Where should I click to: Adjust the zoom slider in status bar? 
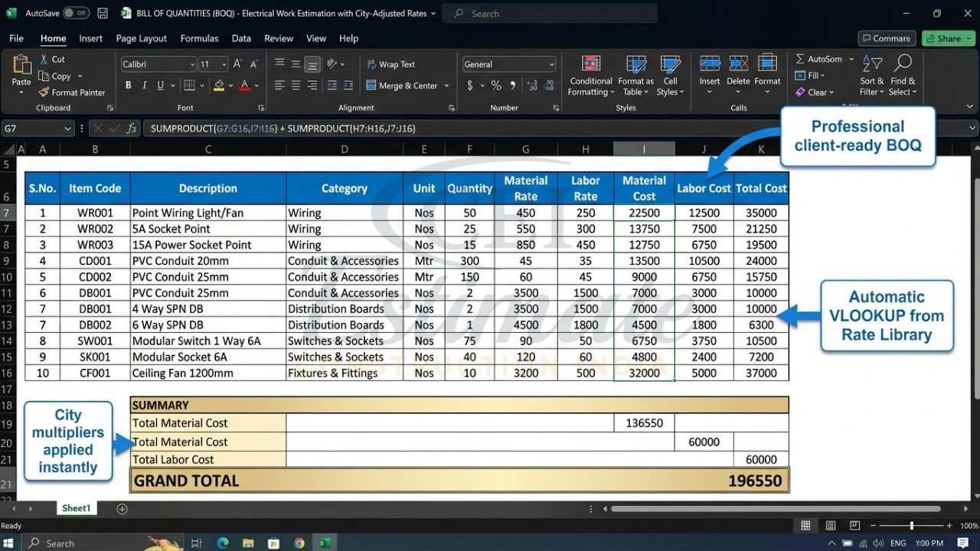pos(910,526)
